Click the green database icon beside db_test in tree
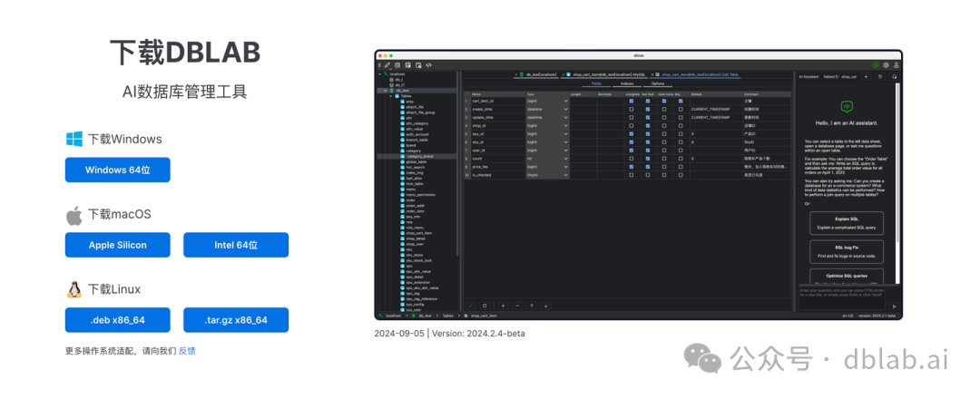Viewport: 980px width, 399px height. (392, 91)
